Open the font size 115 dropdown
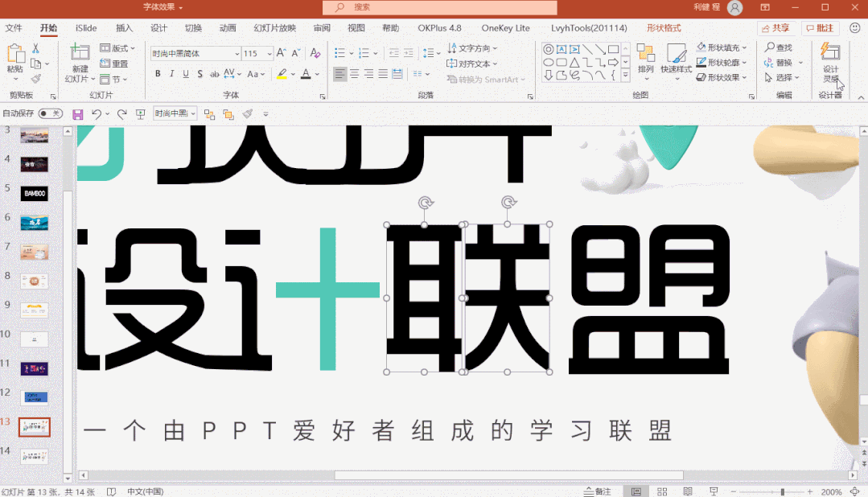868x497 pixels. [x=269, y=54]
